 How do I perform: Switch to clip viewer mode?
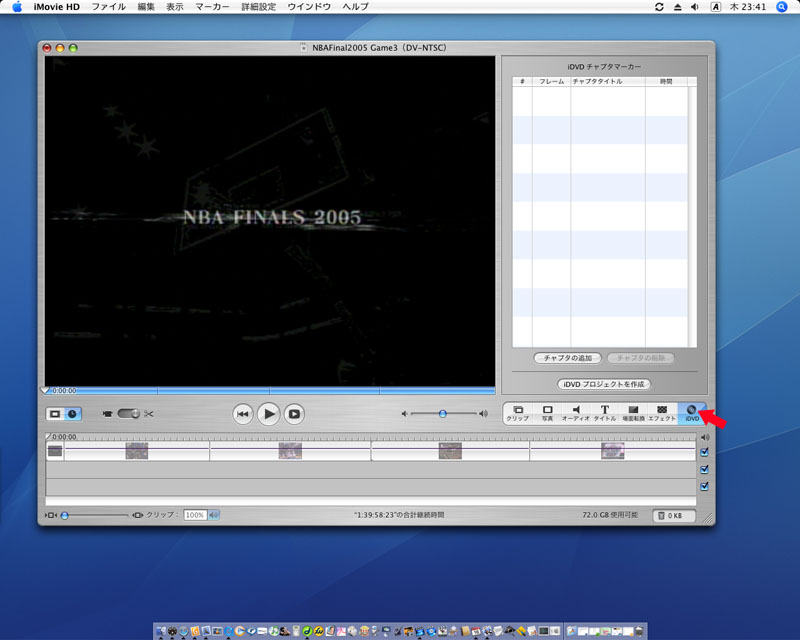56,413
